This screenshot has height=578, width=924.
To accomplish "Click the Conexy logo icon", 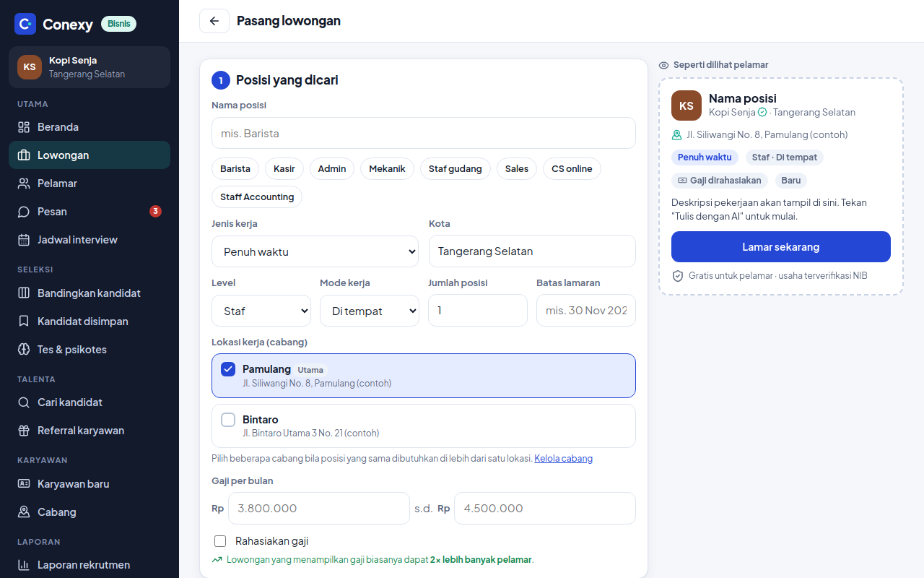I will [25, 24].
